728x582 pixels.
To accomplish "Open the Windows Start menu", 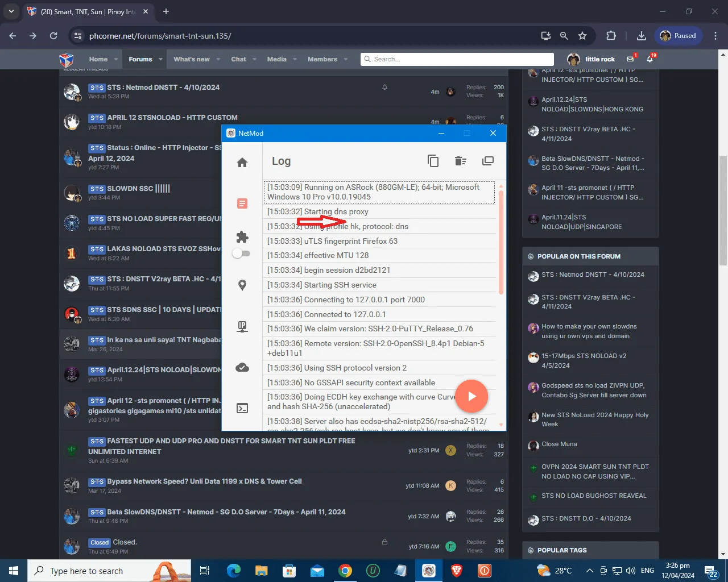I will [x=14, y=571].
